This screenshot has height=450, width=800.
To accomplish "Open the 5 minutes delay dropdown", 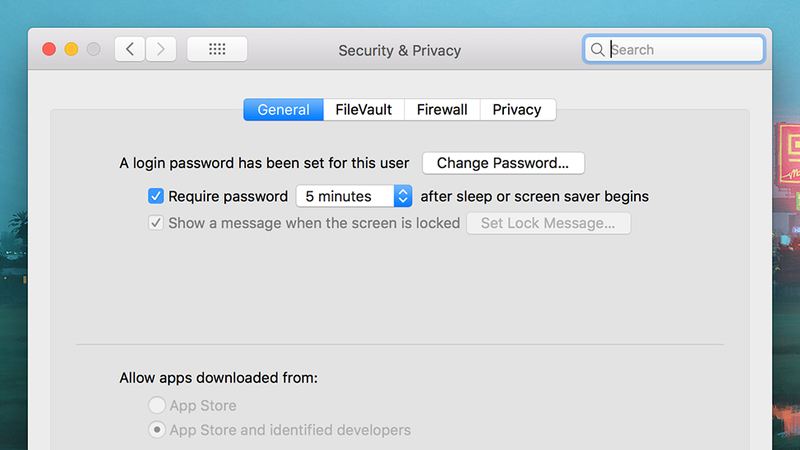I will click(x=354, y=196).
